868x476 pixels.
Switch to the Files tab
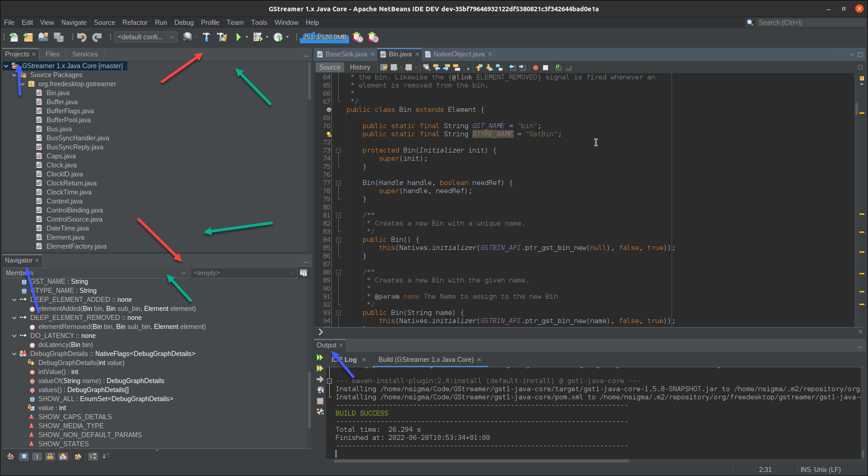52,54
